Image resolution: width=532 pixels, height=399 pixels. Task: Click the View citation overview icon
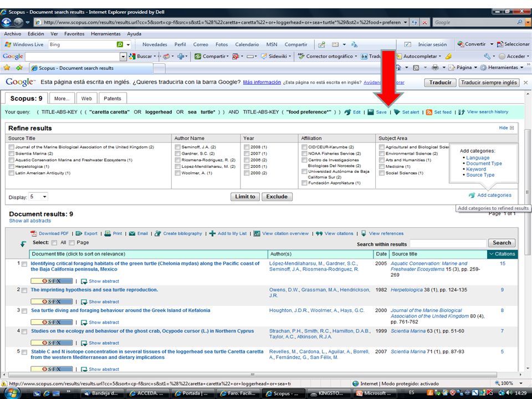(x=257, y=233)
